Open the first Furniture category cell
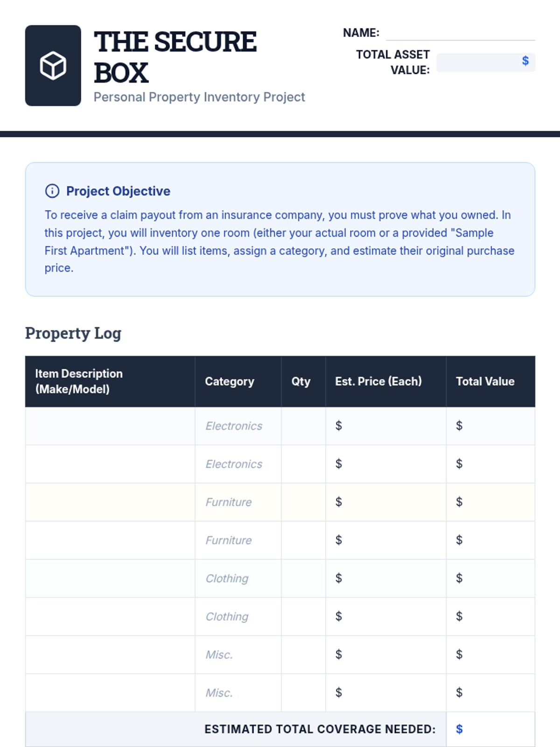Viewport: 560px width, 747px height. click(238, 502)
